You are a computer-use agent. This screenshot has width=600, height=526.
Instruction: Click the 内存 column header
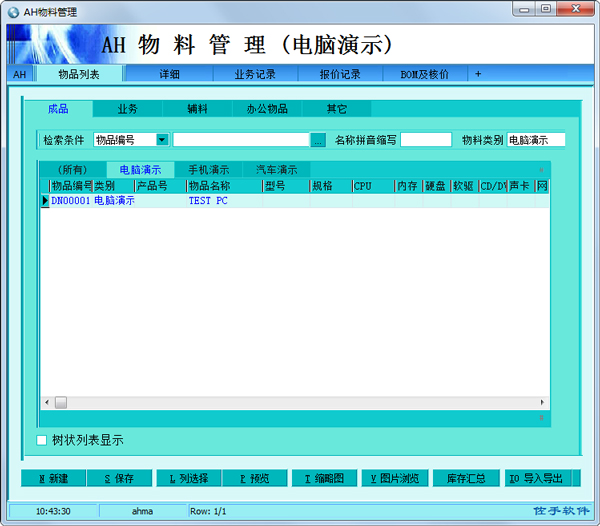pyautogui.click(x=409, y=186)
